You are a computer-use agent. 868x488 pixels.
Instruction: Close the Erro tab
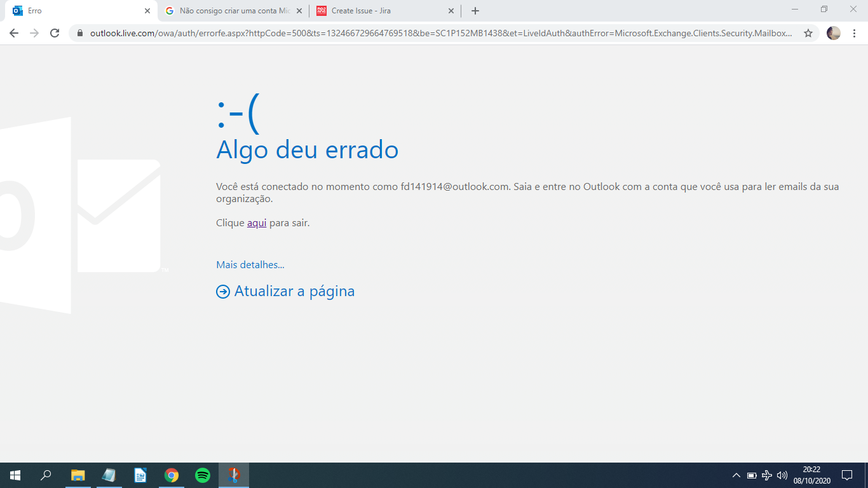[x=147, y=11]
